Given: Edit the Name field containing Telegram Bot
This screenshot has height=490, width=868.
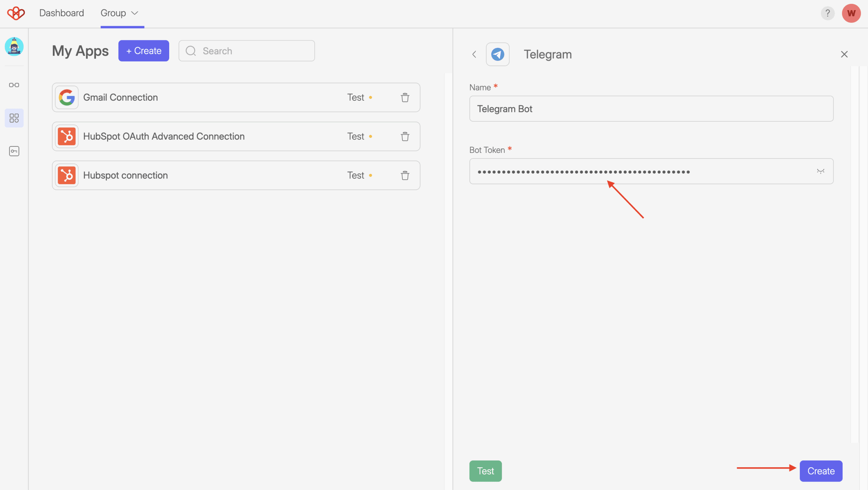Looking at the screenshot, I should (651, 109).
